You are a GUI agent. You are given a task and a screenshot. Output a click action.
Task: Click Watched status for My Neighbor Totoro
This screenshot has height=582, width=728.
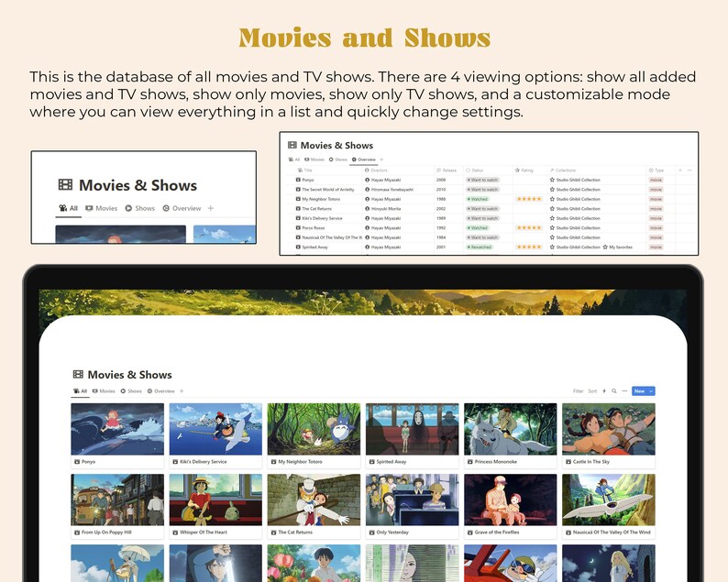coord(478,199)
